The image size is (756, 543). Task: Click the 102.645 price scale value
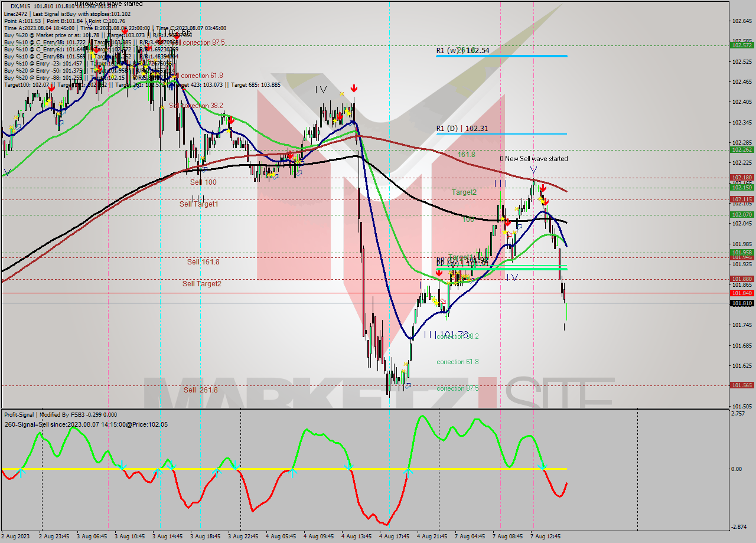(x=742, y=21)
